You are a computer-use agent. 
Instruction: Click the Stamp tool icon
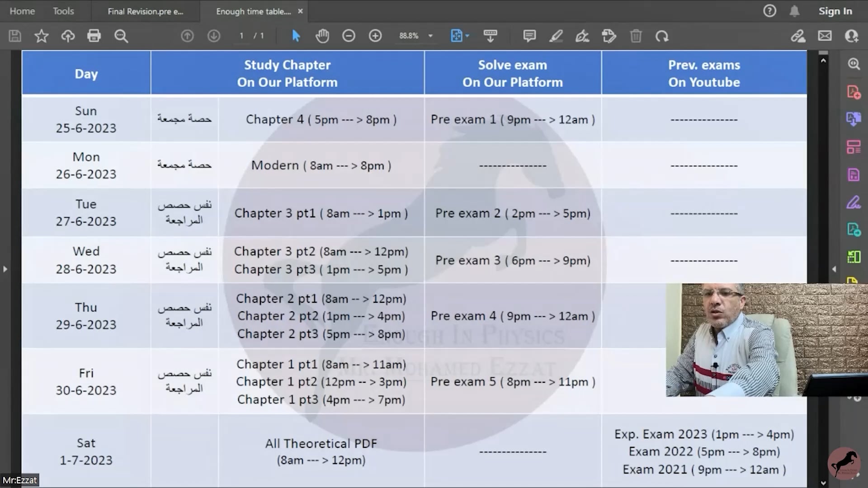pos(609,36)
